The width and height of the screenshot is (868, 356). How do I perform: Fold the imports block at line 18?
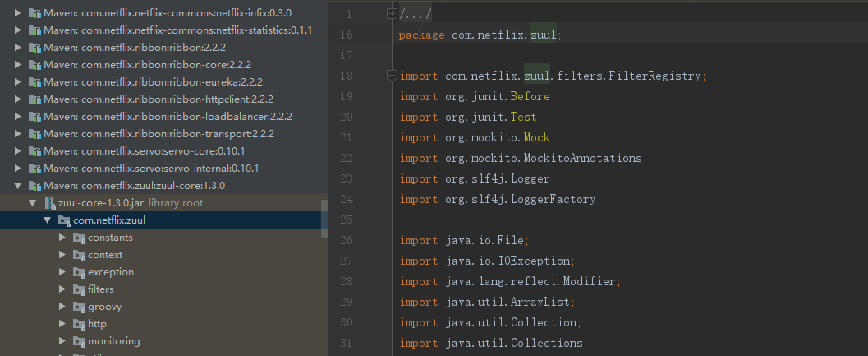tap(392, 76)
